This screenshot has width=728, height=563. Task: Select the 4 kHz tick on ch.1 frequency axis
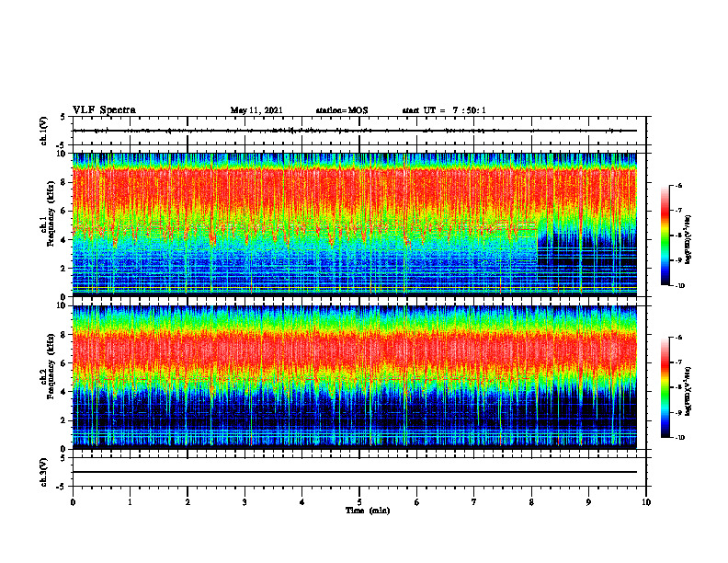pos(64,240)
